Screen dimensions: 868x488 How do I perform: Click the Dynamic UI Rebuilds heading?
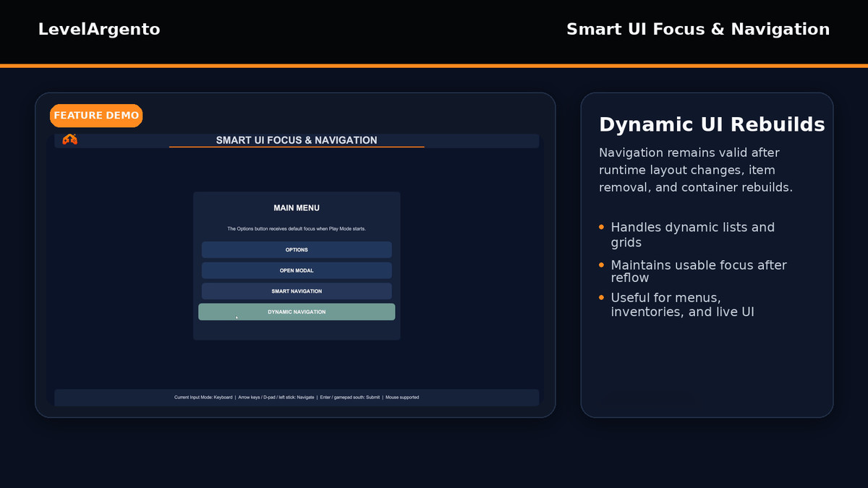tap(712, 124)
